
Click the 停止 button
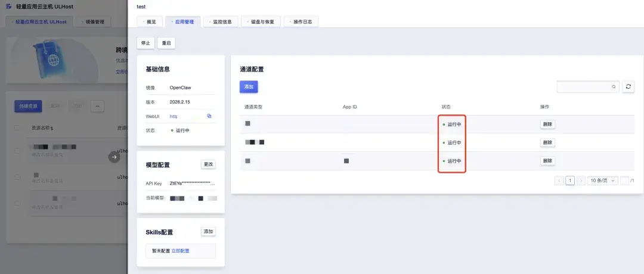tap(146, 43)
